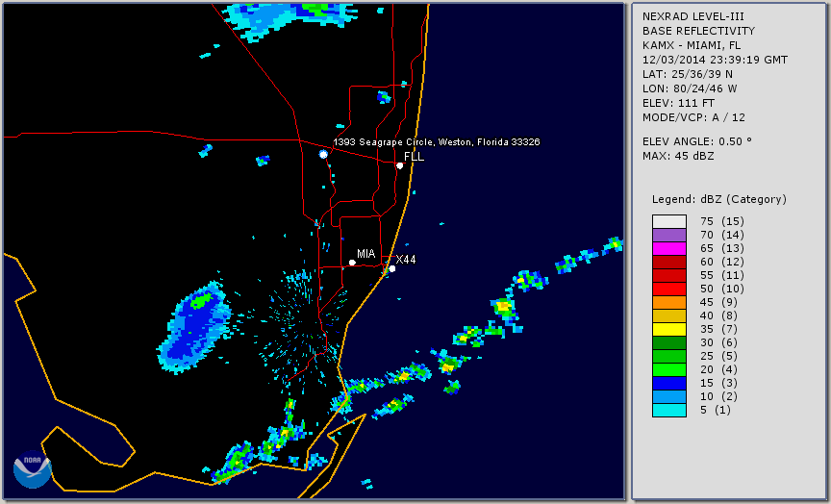Viewport: 831px width, 504px height.
Task: Select the 5 dBZ cyan legend swatch
Action: click(x=669, y=411)
